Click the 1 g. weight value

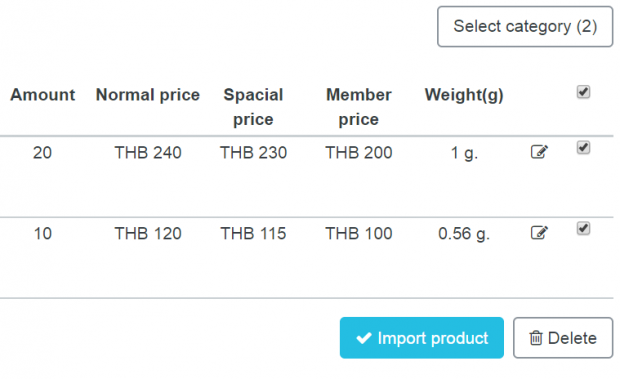[x=464, y=153]
